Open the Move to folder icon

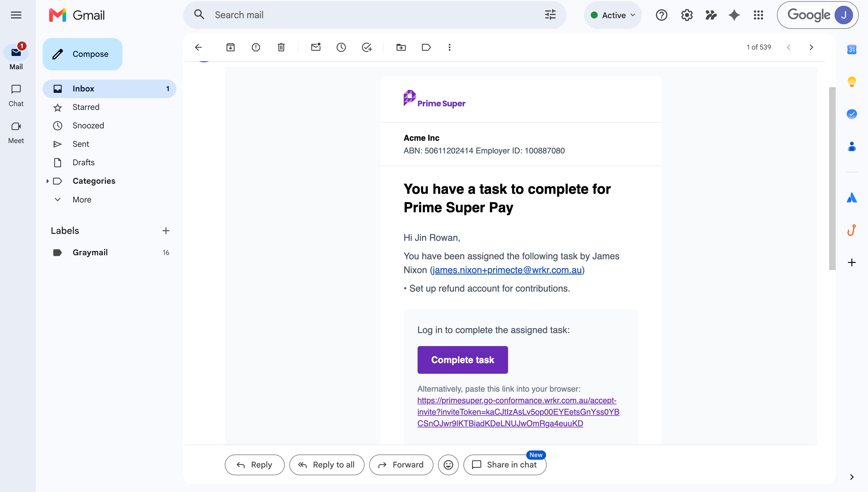click(x=401, y=47)
